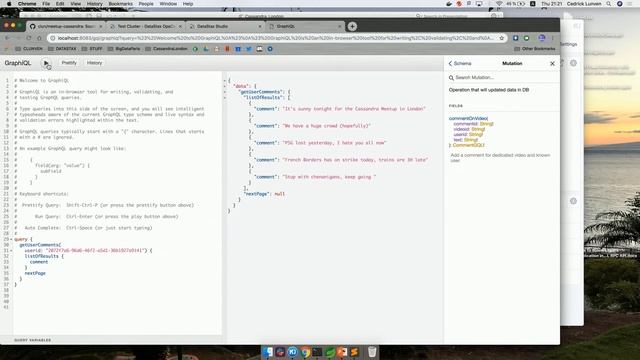The width and height of the screenshot is (640, 360).
Task: Collapse the "listOfResults" result array
Action: pyautogui.click(x=224, y=98)
